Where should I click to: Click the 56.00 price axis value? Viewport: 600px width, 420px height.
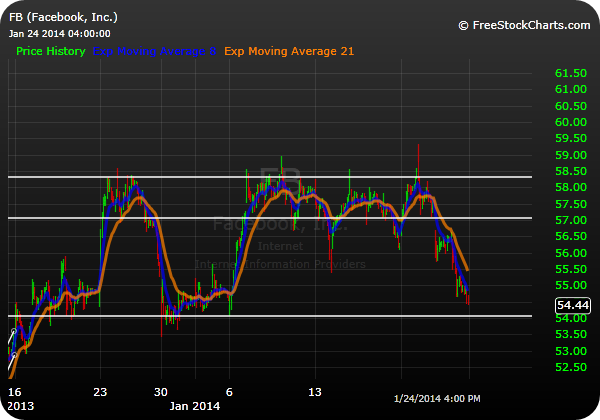[x=571, y=253]
